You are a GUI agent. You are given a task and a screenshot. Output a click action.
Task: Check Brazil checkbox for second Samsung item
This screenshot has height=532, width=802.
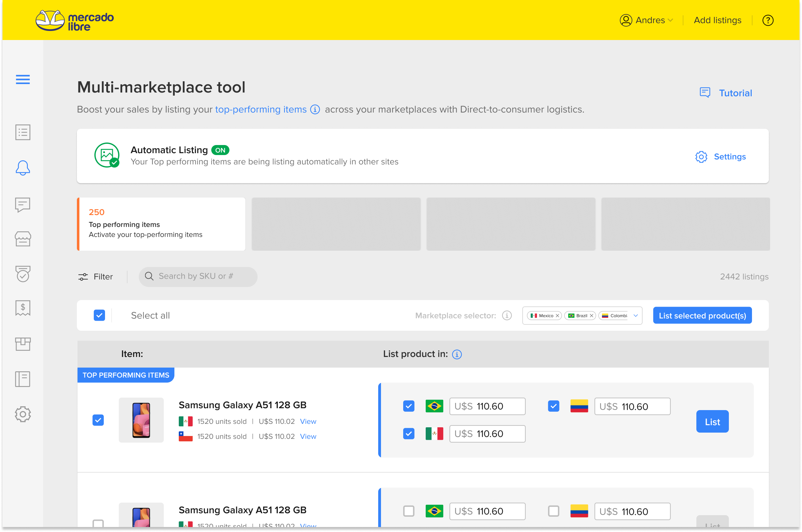pos(409,511)
